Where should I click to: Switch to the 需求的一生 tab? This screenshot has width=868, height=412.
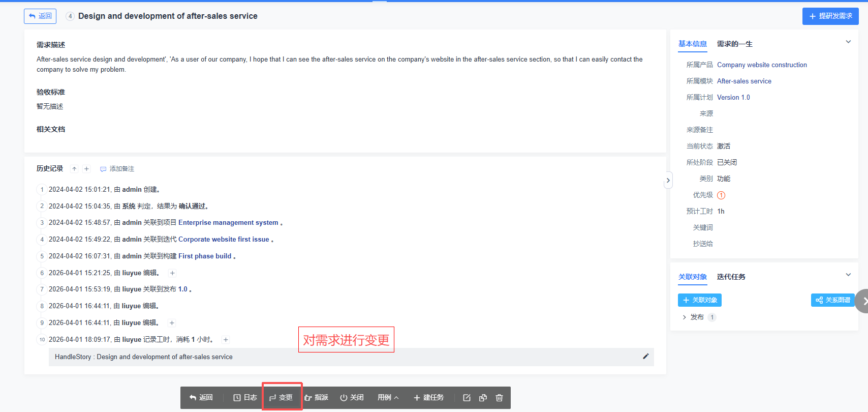click(734, 44)
